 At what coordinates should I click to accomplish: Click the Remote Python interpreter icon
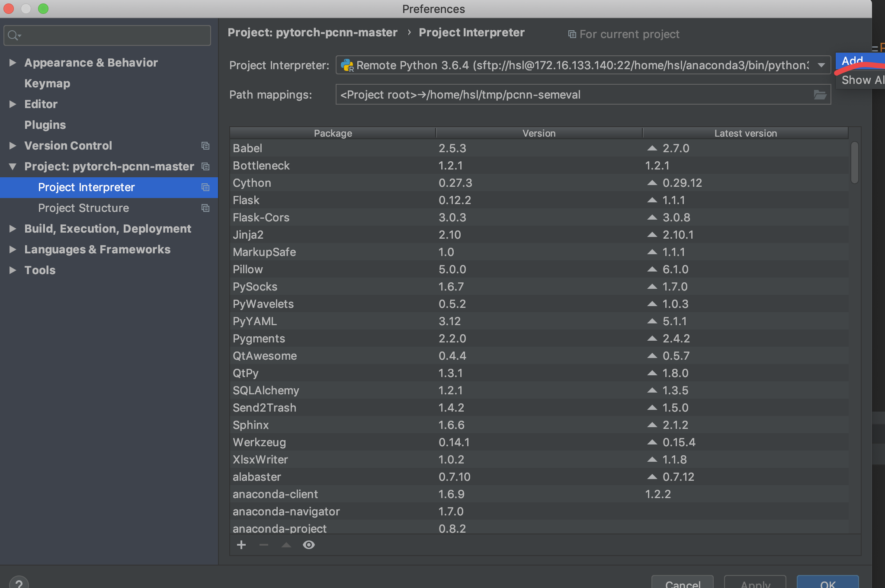(347, 65)
